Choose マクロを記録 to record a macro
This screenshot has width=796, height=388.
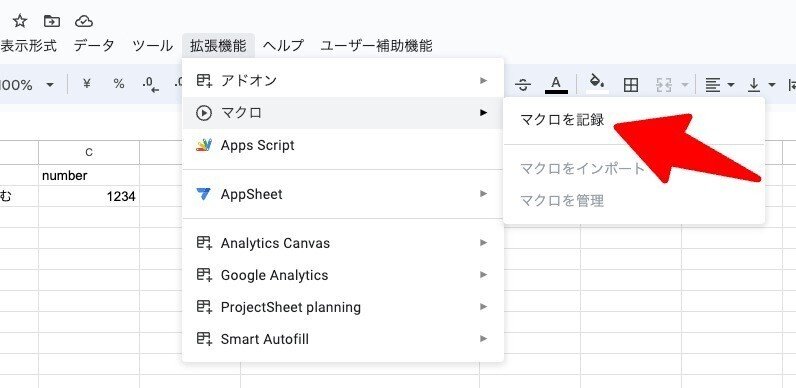pos(562,120)
